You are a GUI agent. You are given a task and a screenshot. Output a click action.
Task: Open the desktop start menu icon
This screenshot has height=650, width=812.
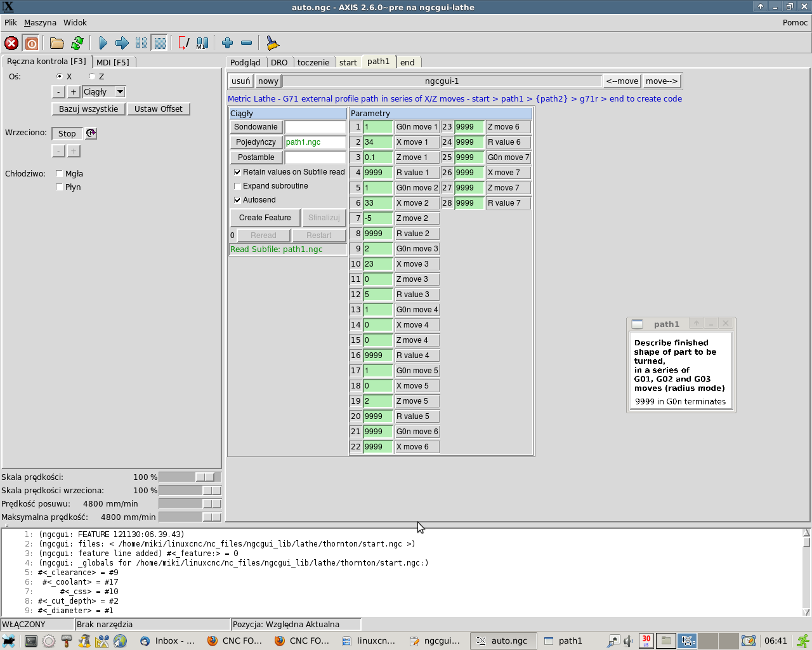pyautogui.click(x=8, y=641)
